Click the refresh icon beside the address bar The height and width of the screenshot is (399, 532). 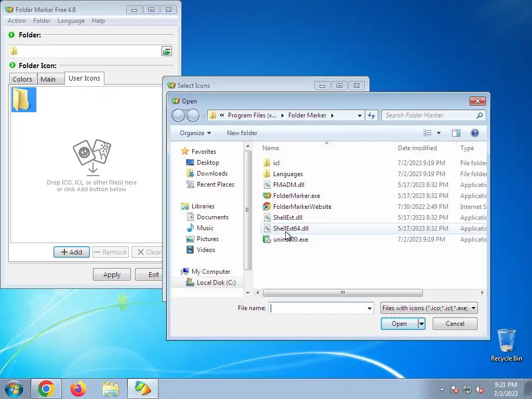click(371, 116)
